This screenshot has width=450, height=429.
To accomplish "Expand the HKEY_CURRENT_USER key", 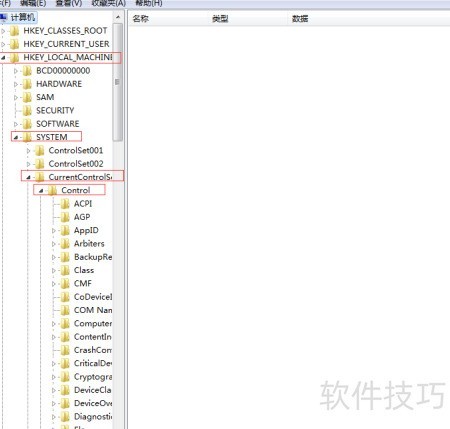I will 3,44.
